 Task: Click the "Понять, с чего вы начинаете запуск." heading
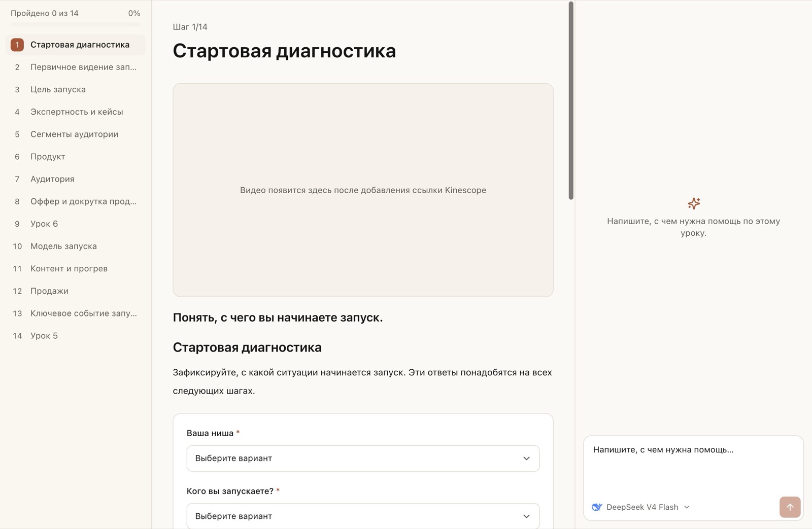278,318
